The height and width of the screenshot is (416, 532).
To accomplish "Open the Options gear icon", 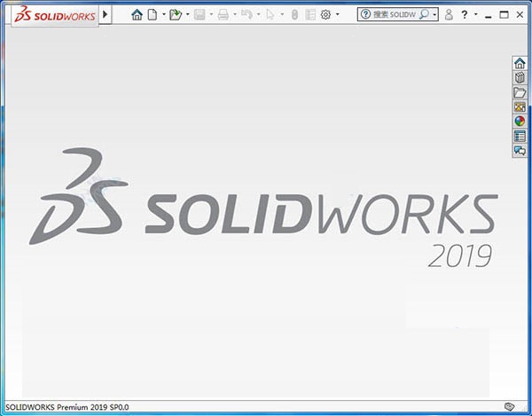I will pos(325,14).
